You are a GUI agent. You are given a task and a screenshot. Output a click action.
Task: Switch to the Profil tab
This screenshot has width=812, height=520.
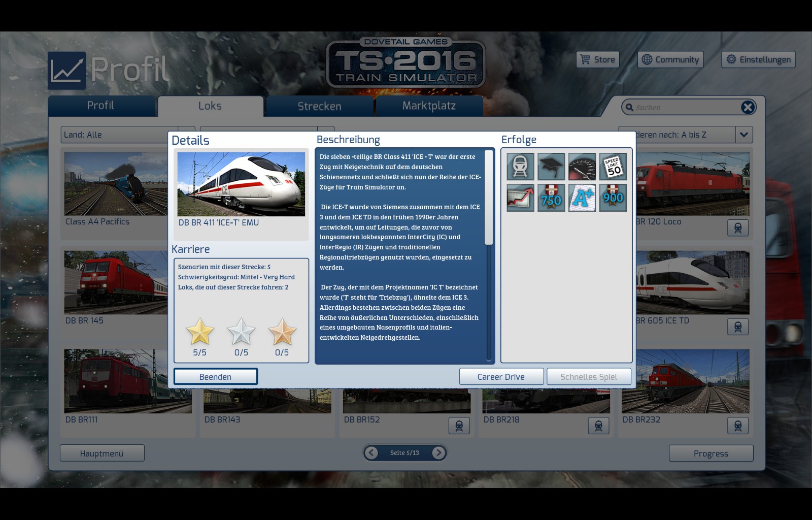point(101,106)
